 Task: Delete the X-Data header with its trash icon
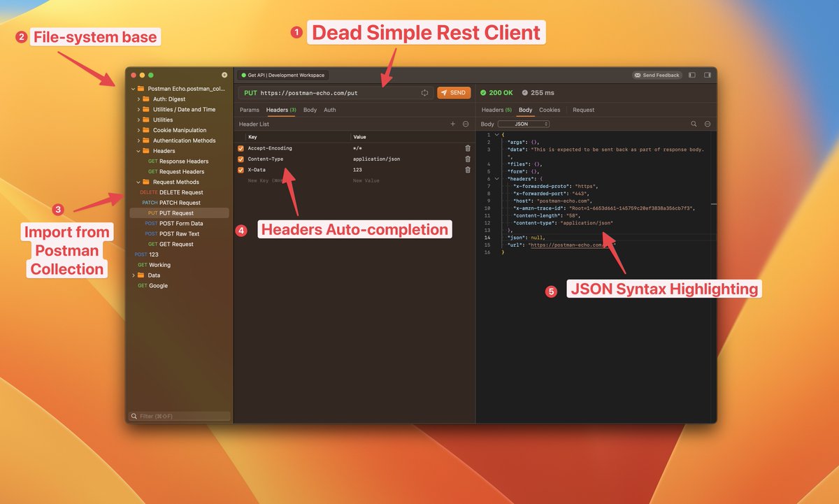(x=468, y=170)
